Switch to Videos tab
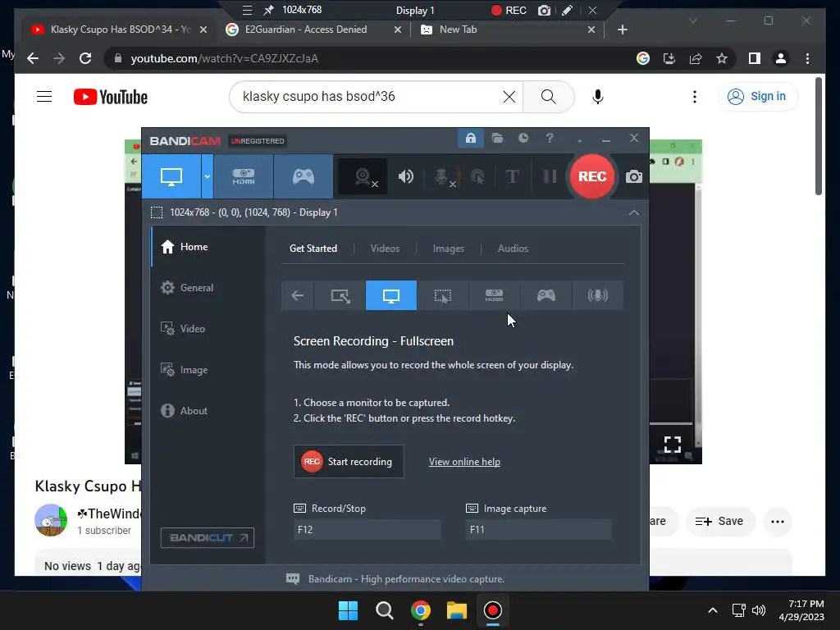 click(386, 249)
